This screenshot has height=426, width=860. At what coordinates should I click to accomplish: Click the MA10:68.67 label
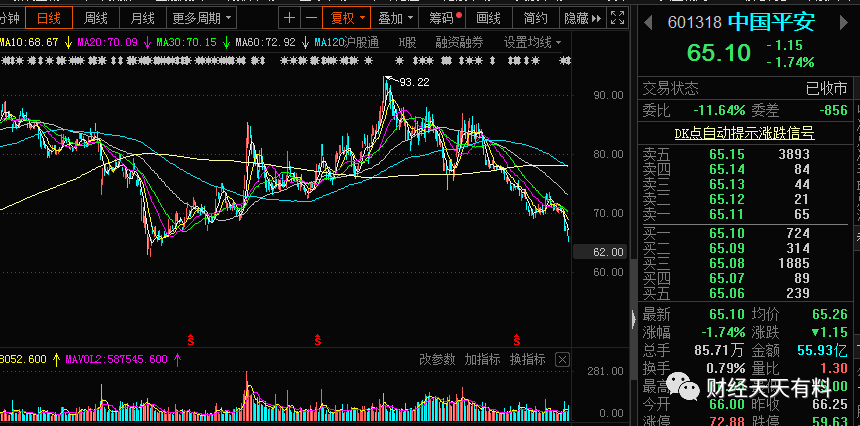pos(30,42)
